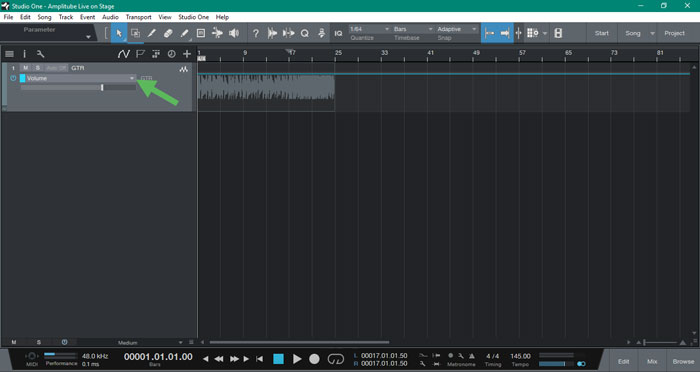Image resolution: width=700 pixels, height=372 pixels.
Task: Click the Rewind button
Action: click(219, 359)
